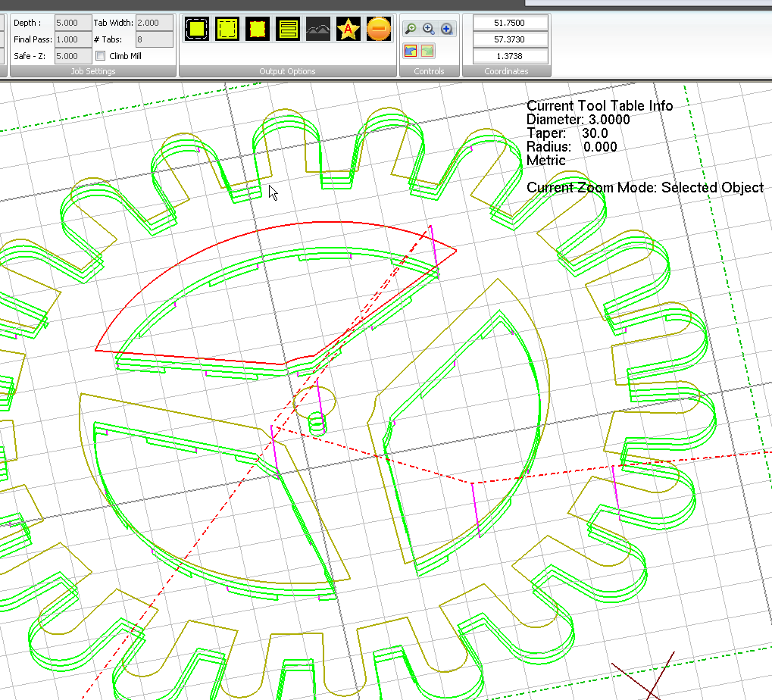Click the green picture icon in Controls
This screenshot has height=700, width=772.
coord(428,51)
